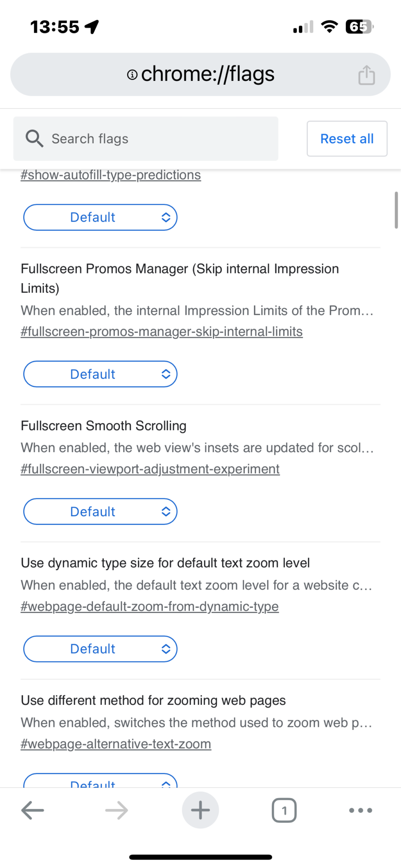Tap Reset all to restore default flags
The height and width of the screenshot is (868, 401).
click(x=347, y=139)
